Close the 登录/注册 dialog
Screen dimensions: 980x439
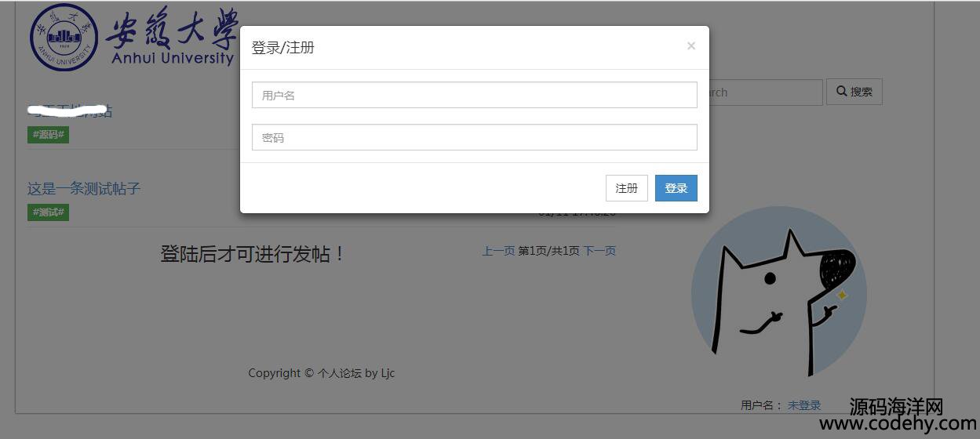click(691, 45)
